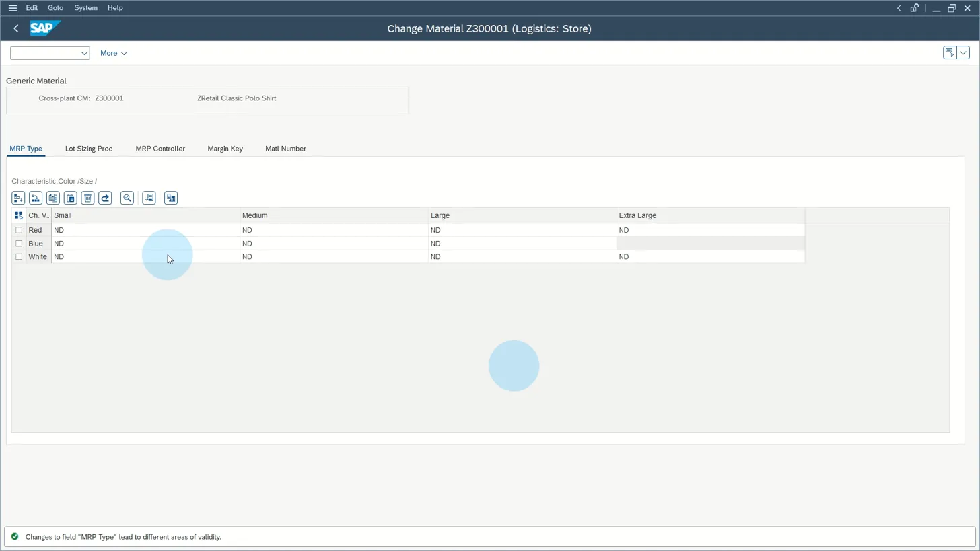Select the ND cell for Red in Large
Viewport: 980px width, 551px height.
pos(523,230)
